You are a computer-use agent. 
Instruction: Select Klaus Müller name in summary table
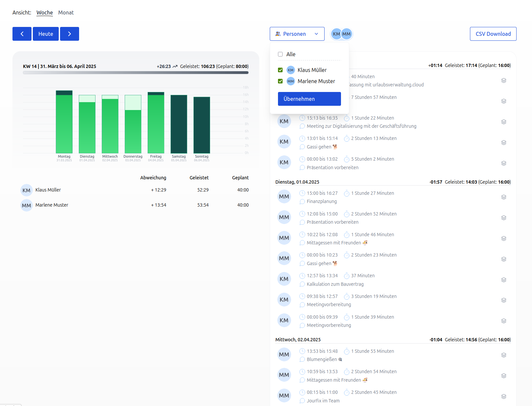(x=48, y=190)
